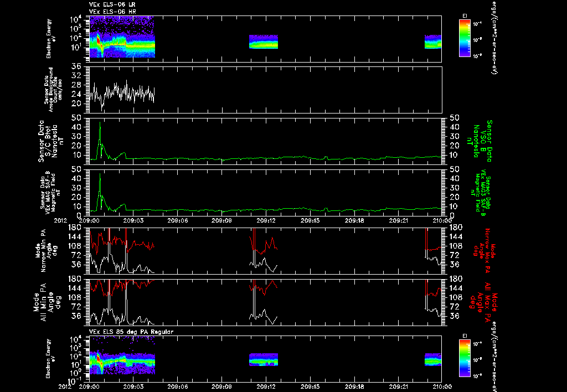Click the bottom spectrogram's El color bar
The height and width of the screenshot is (392, 567).
tap(465, 358)
